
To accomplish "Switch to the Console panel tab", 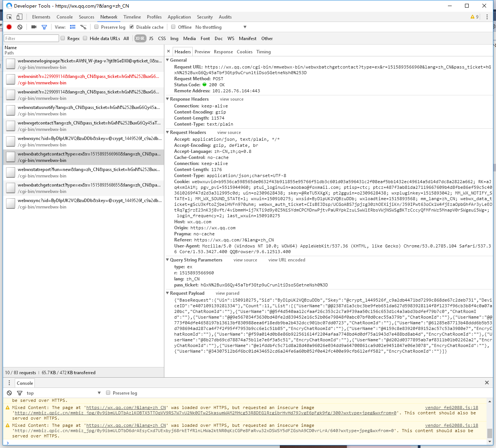I will (x=65, y=17).
